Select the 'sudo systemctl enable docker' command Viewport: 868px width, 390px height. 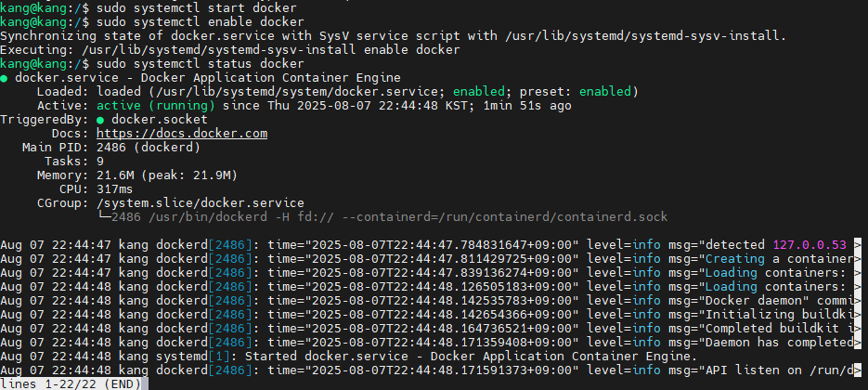click(x=200, y=22)
